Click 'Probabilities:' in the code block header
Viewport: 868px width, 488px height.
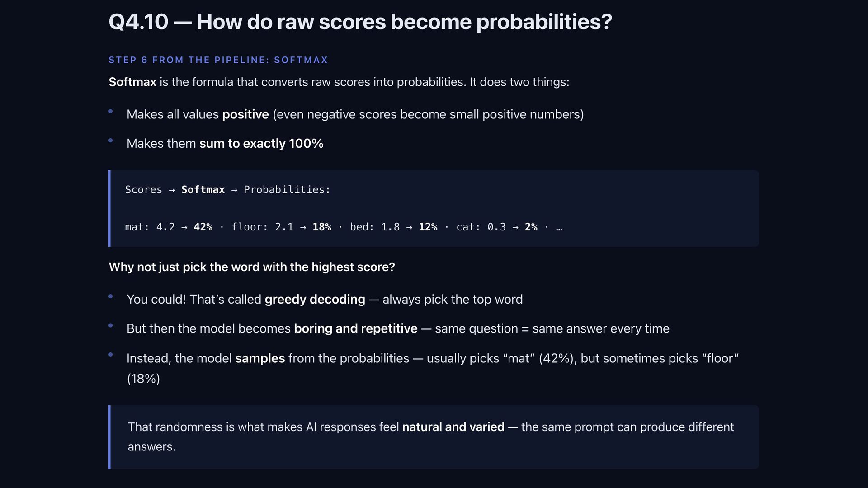pyautogui.click(x=287, y=190)
